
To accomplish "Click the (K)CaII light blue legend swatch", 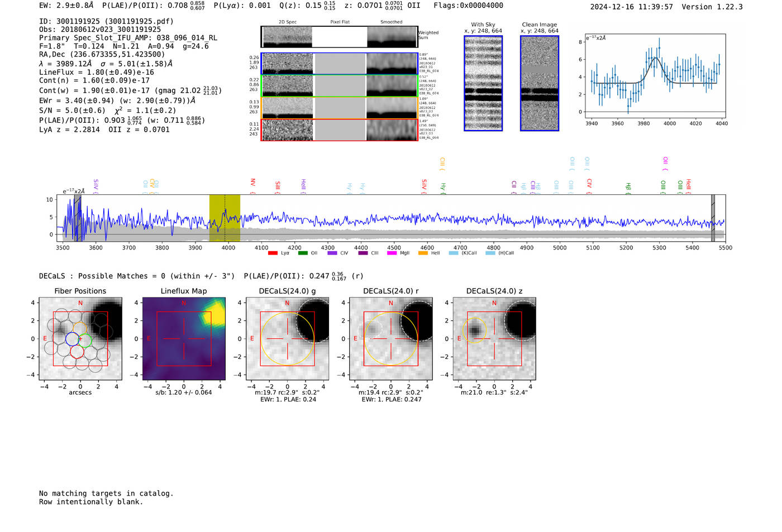I will pos(454,253).
